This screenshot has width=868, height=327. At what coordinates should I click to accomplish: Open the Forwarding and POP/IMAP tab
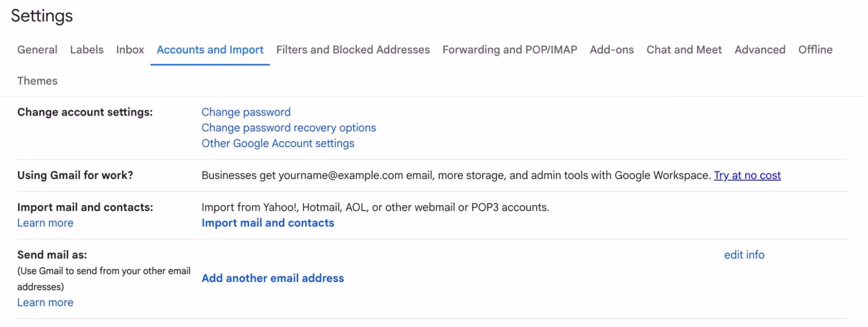coord(509,50)
